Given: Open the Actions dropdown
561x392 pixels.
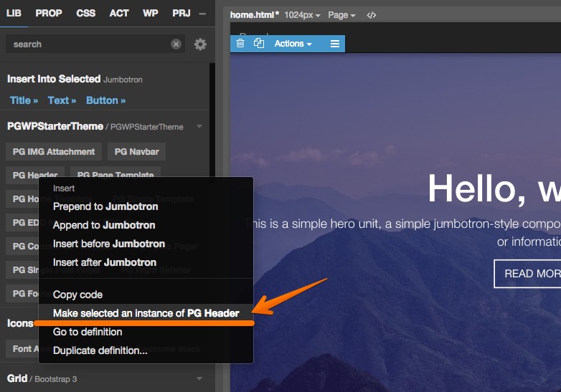Looking at the screenshot, I should (293, 44).
